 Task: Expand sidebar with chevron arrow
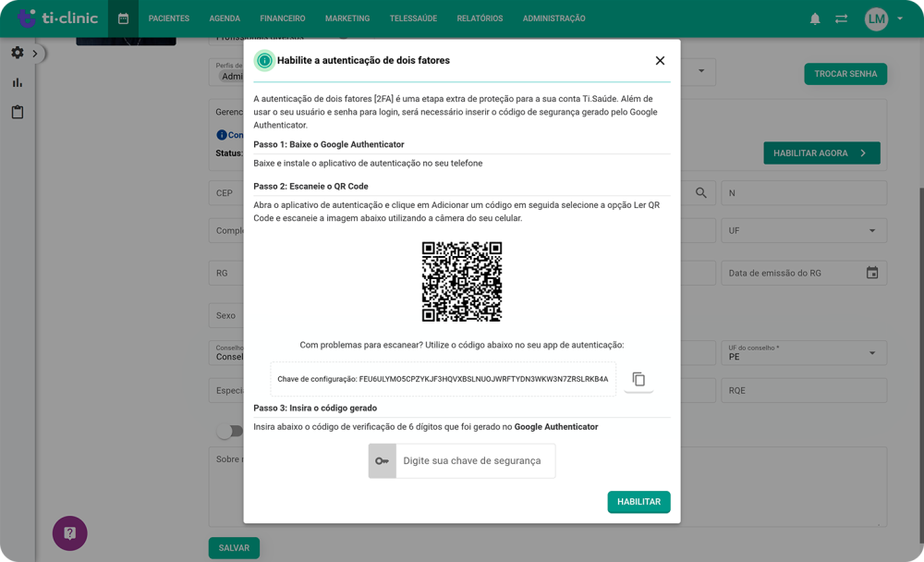point(35,54)
